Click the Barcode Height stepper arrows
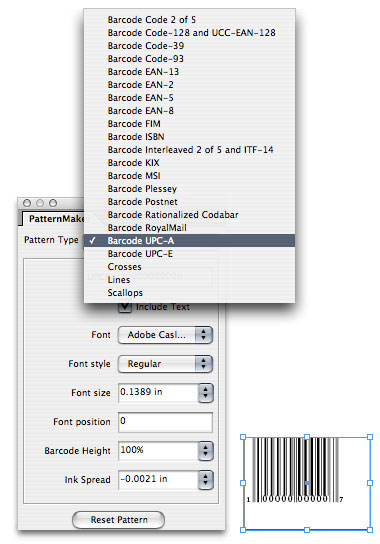Viewport: 380px width, 544px height. [x=205, y=451]
